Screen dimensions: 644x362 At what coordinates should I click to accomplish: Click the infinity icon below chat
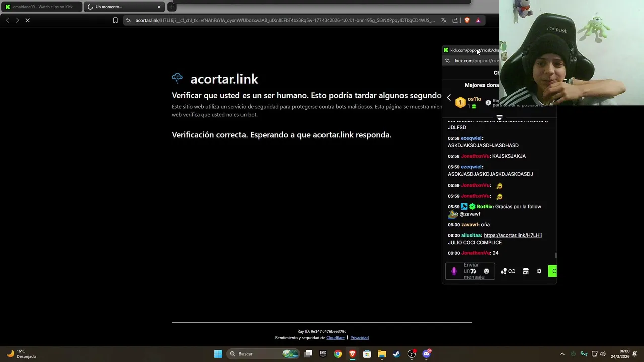coord(512,271)
